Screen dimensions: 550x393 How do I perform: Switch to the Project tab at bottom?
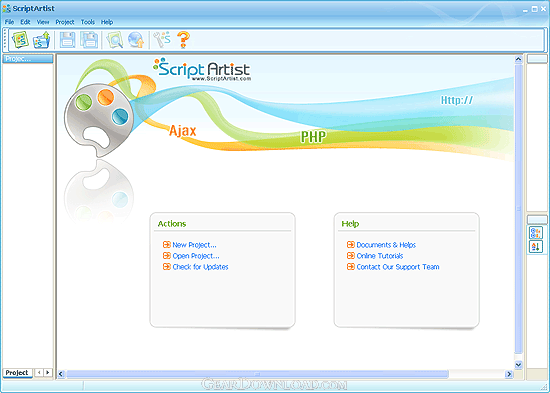(17, 373)
